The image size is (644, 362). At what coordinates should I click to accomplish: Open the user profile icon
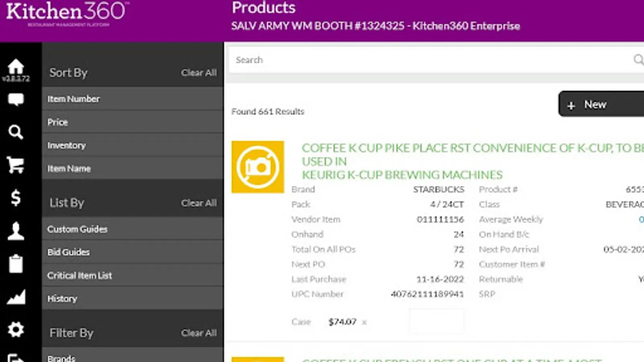[16, 231]
